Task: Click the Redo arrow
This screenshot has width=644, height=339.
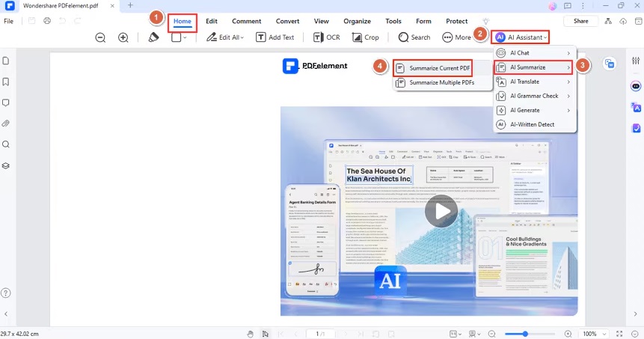Action: (78, 21)
